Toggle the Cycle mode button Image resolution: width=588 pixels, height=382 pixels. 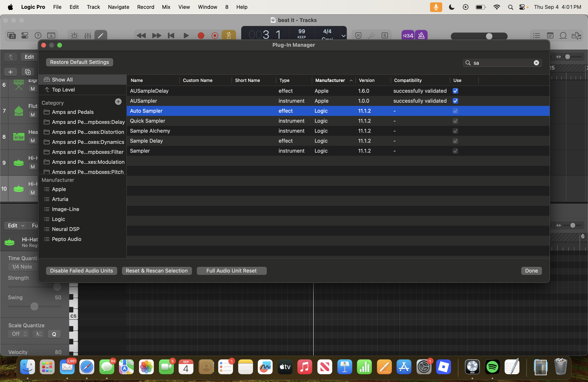[x=229, y=36]
